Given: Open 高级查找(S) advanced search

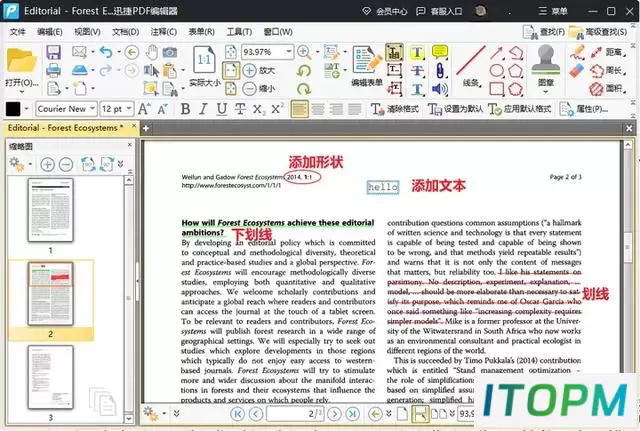Looking at the screenshot, I should click(598, 32).
